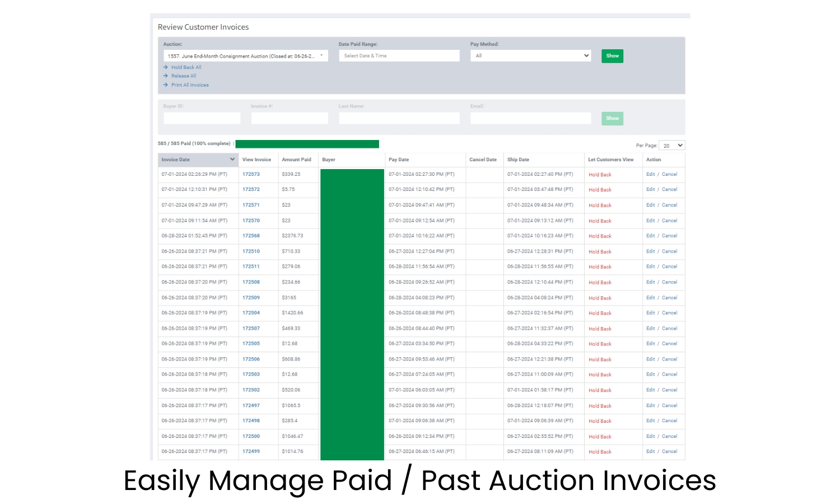This screenshot has width=840, height=504.
Task: Focus the Buyer ID input field
Action: [202, 118]
